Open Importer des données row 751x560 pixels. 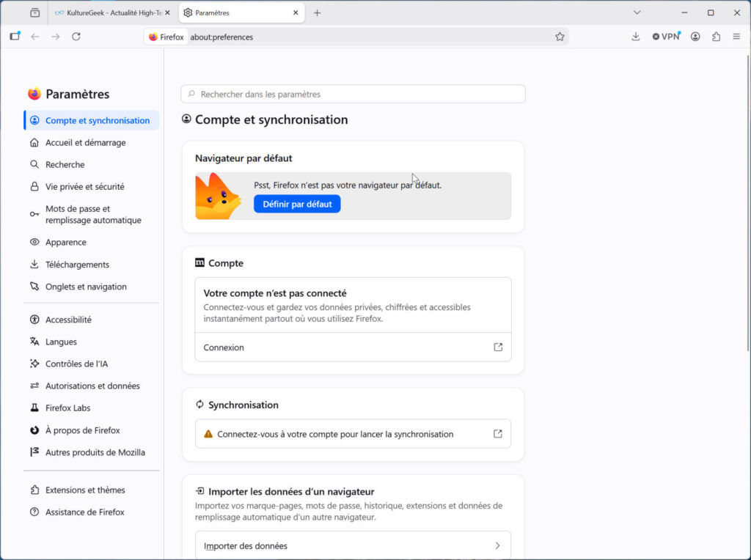click(353, 545)
